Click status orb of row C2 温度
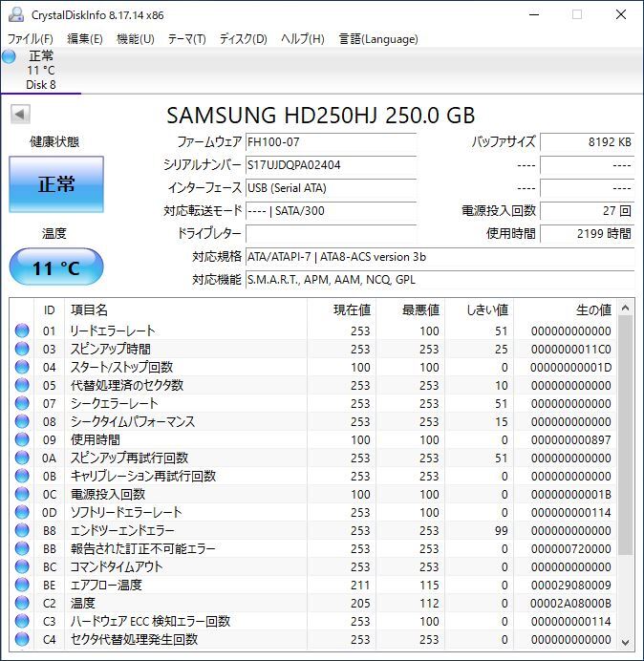 point(22,604)
